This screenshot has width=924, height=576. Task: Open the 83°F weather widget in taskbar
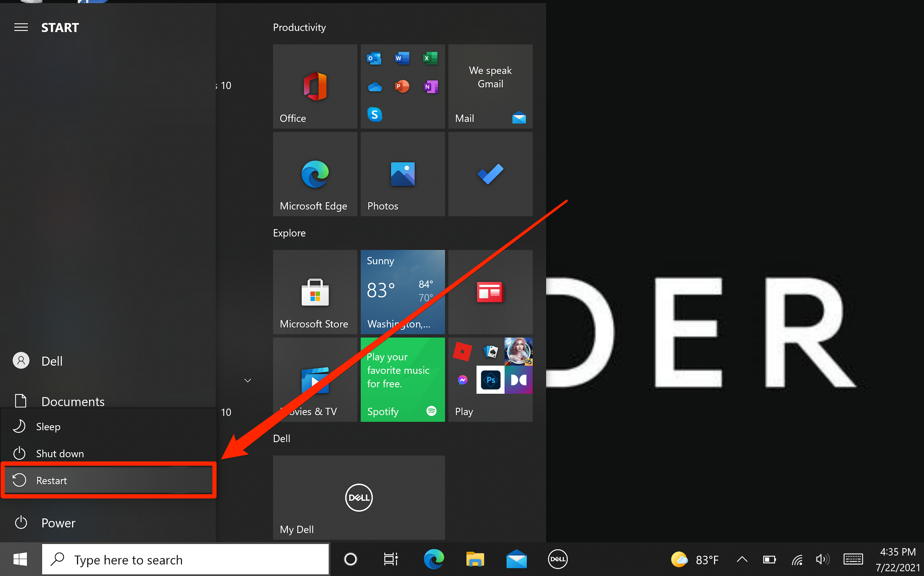[695, 559]
